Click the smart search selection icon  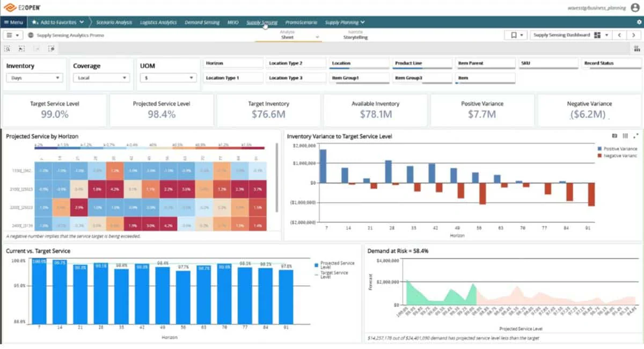(8, 48)
